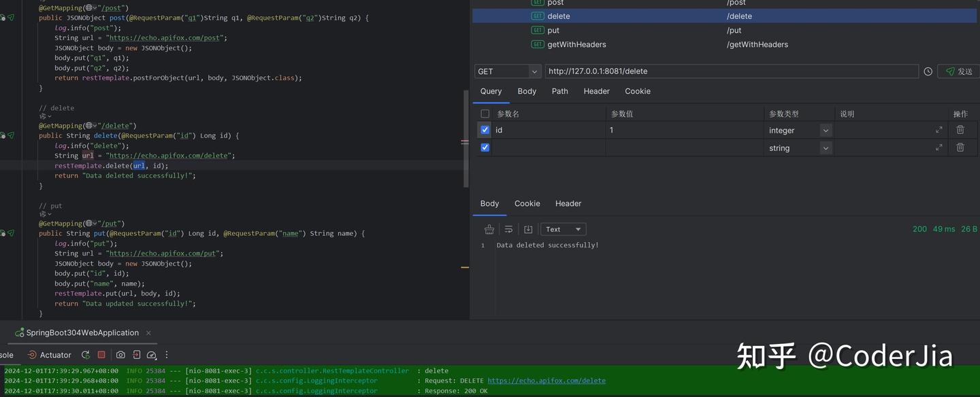The height and width of the screenshot is (397, 980).
Task: Uncheck the id parameter checkbox
Action: pos(484,129)
